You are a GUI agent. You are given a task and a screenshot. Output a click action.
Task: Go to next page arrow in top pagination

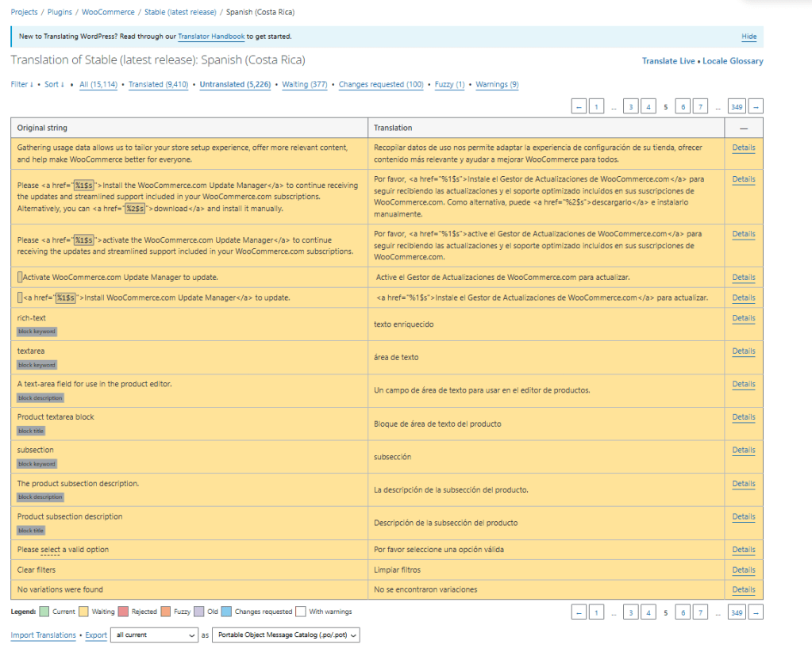tap(756, 106)
